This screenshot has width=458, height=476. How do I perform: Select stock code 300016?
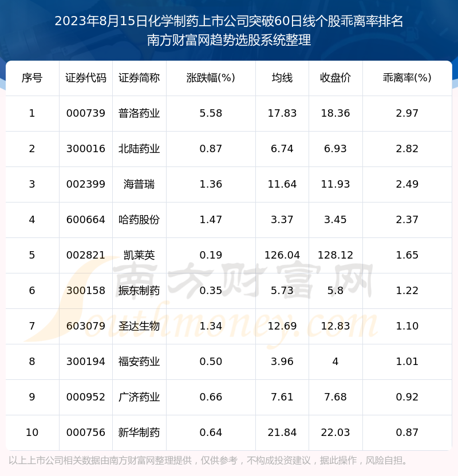pos(86,149)
